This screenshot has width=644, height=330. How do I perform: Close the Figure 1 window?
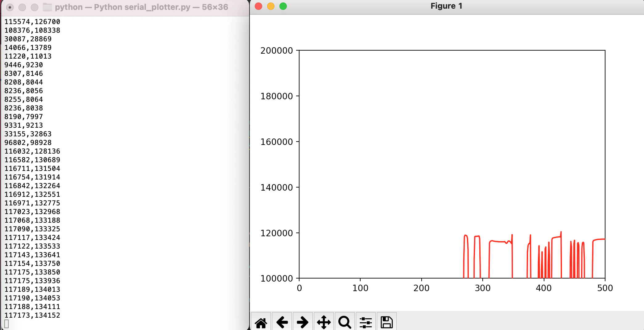pyautogui.click(x=258, y=6)
